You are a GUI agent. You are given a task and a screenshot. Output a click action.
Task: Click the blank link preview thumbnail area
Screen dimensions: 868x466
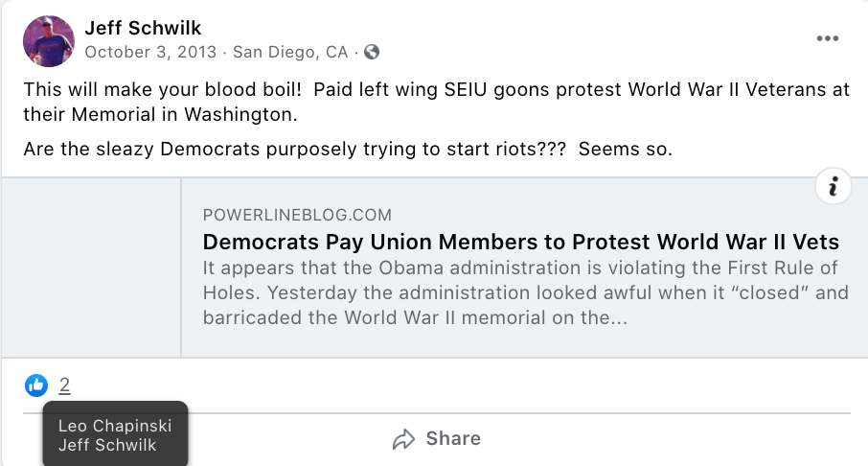click(x=91, y=268)
